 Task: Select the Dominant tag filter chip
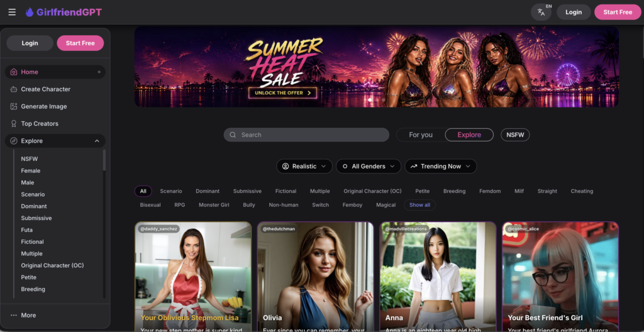208,191
